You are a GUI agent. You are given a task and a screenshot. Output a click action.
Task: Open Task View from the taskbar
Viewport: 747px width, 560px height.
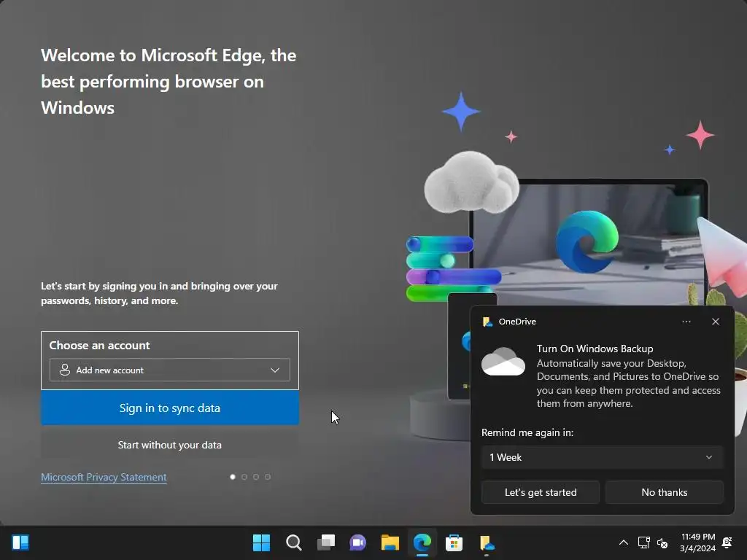pos(326,542)
